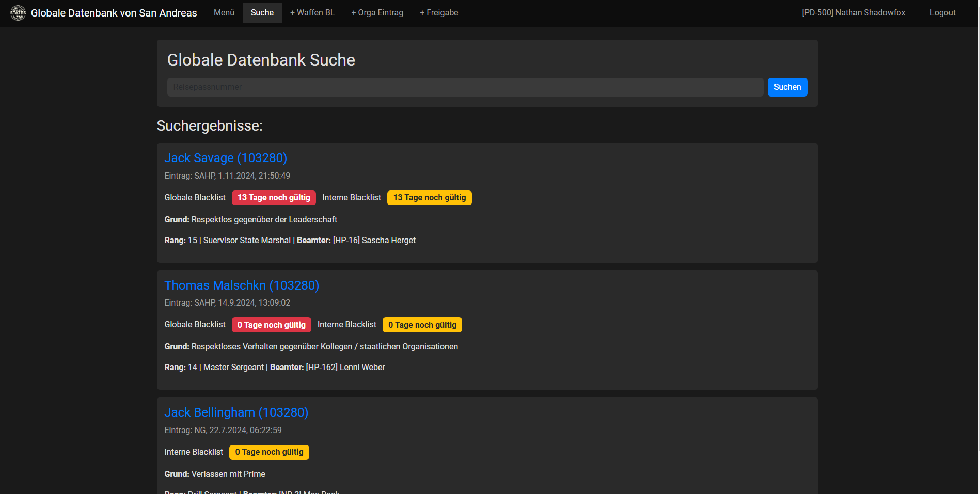Image resolution: width=980 pixels, height=494 pixels.
Task: Open Thomas Malschkn (103280) entry
Action: (x=242, y=285)
